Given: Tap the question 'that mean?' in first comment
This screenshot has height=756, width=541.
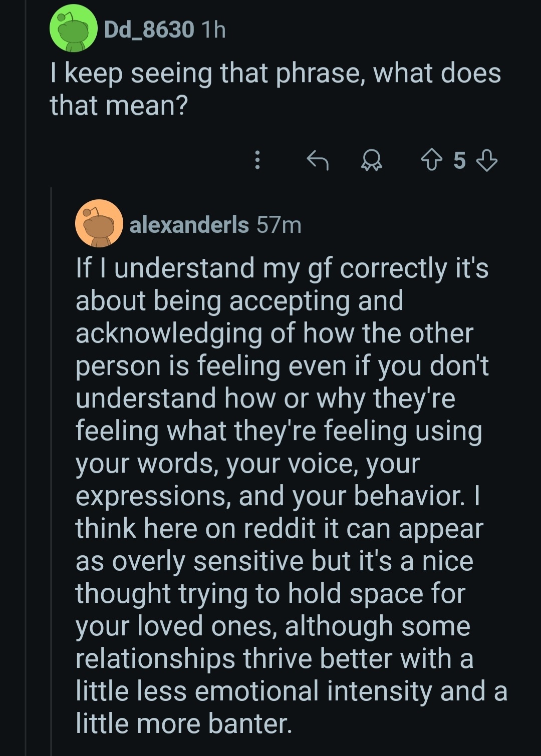Looking at the screenshot, I should [118, 105].
